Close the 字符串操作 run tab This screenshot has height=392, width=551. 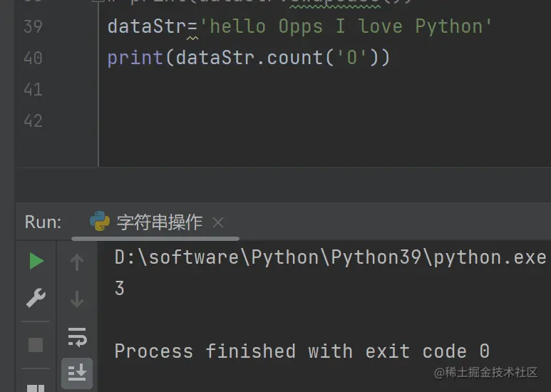[x=218, y=222]
